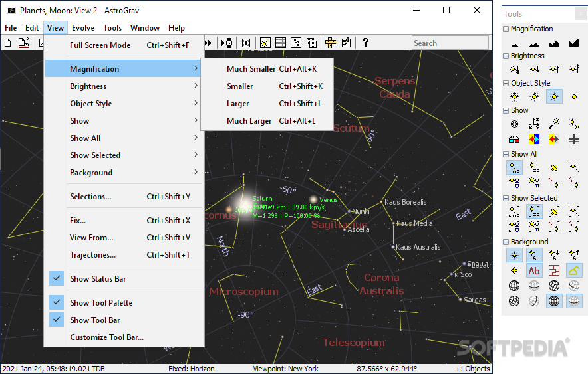Click the fast-forward double arrow toolbar icon
Viewport: 588px width, 374px height.
click(208, 43)
